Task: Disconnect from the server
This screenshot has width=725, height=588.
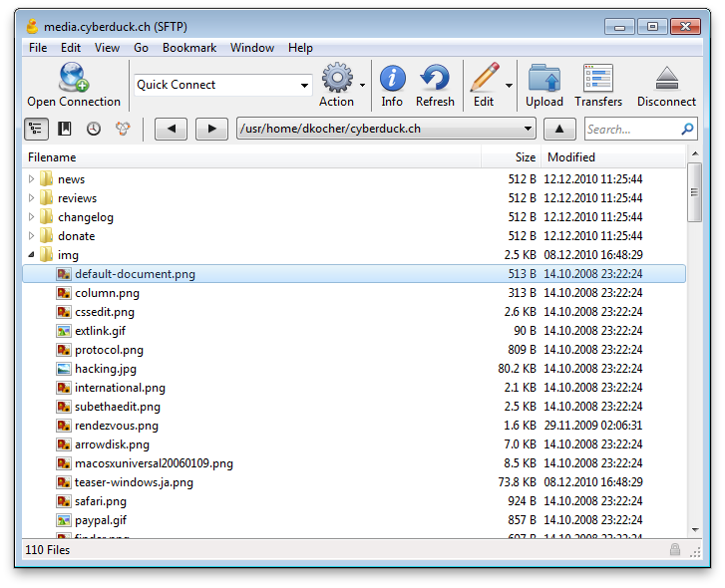Action: (666, 79)
